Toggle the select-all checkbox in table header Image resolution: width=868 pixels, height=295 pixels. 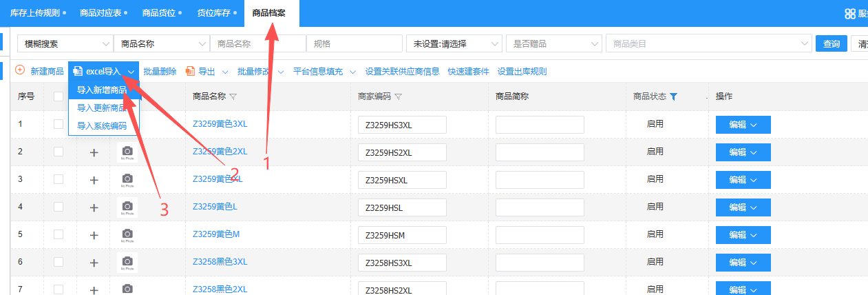tap(59, 96)
